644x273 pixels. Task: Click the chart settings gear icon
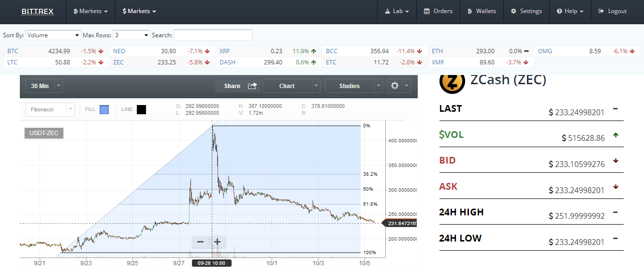[395, 86]
